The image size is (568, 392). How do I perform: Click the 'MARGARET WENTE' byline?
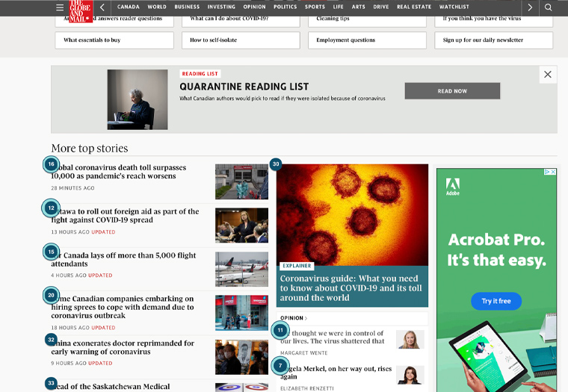(x=304, y=353)
